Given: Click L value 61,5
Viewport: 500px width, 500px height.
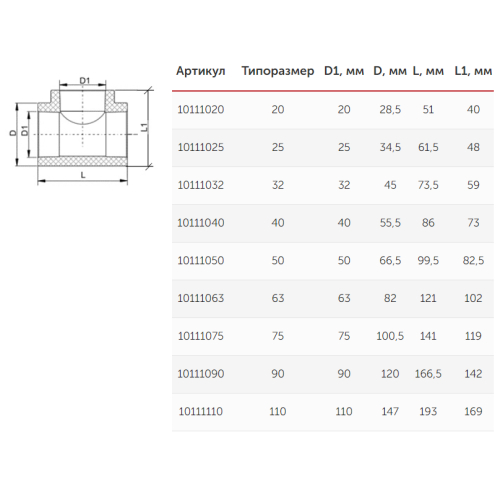Looking at the screenshot, I should tap(428, 147).
